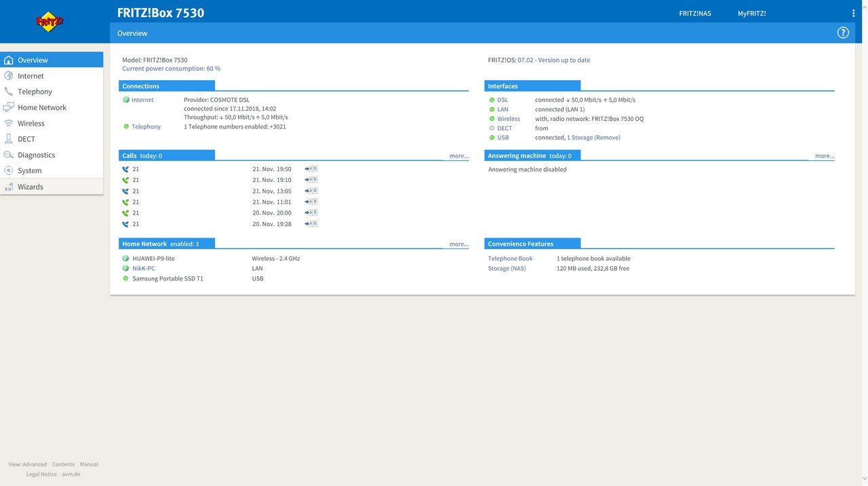Click the Telephony handset icon in sidebar
Screen dimensions: 868x486
click(x=9, y=92)
